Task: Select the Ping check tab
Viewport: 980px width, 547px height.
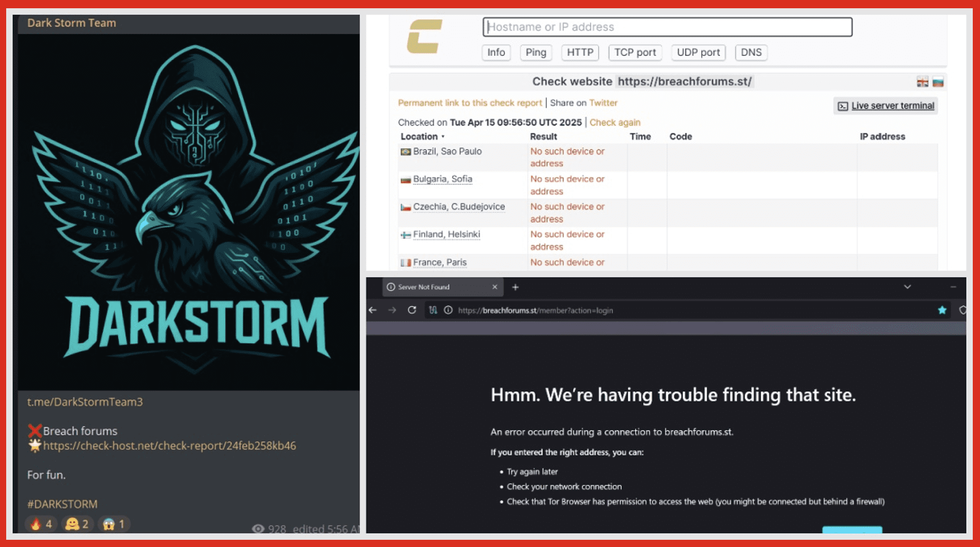Action: pos(535,52)
